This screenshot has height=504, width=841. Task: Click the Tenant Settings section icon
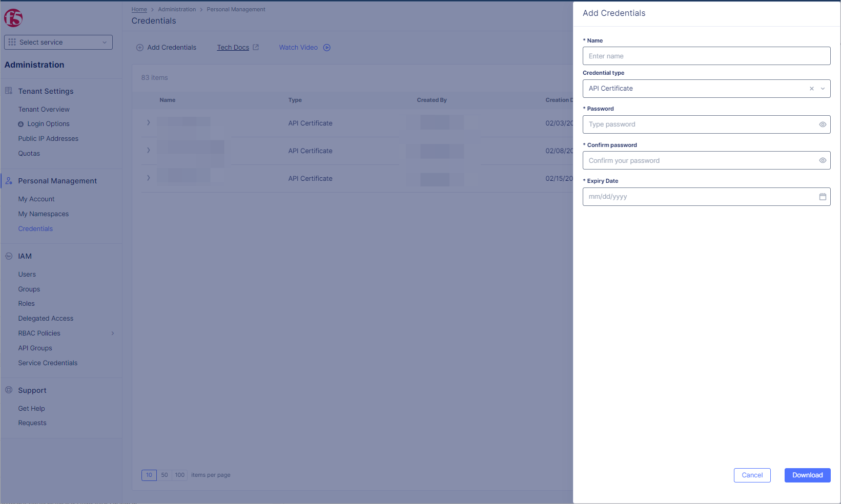(x=8, y=90)
